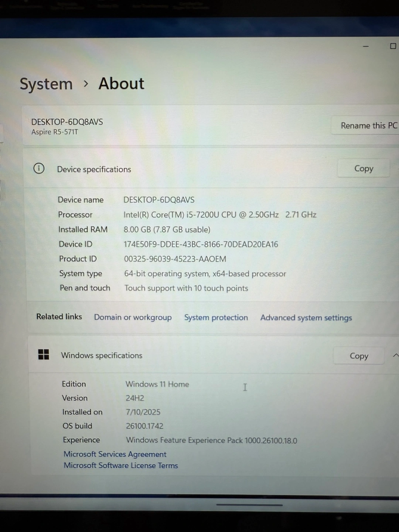Select the version value 24H2
The image size is (399, 532).
pos(135,398)
